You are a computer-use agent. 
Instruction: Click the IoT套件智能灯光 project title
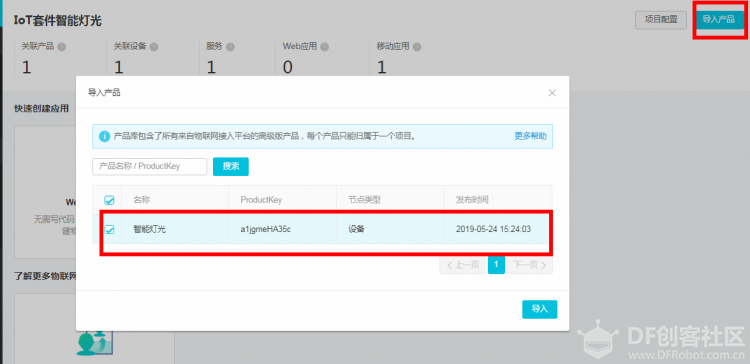[57, 21]
